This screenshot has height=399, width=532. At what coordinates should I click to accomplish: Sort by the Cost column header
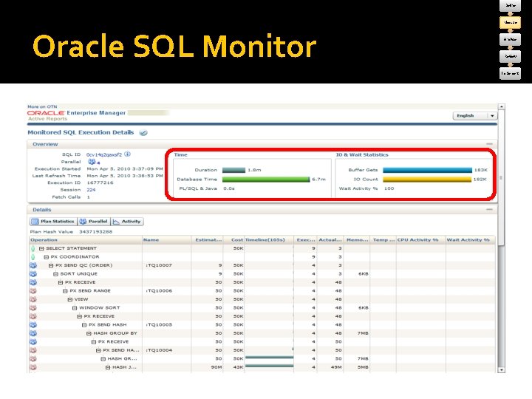pyautogui.click(x=233, y=240)
